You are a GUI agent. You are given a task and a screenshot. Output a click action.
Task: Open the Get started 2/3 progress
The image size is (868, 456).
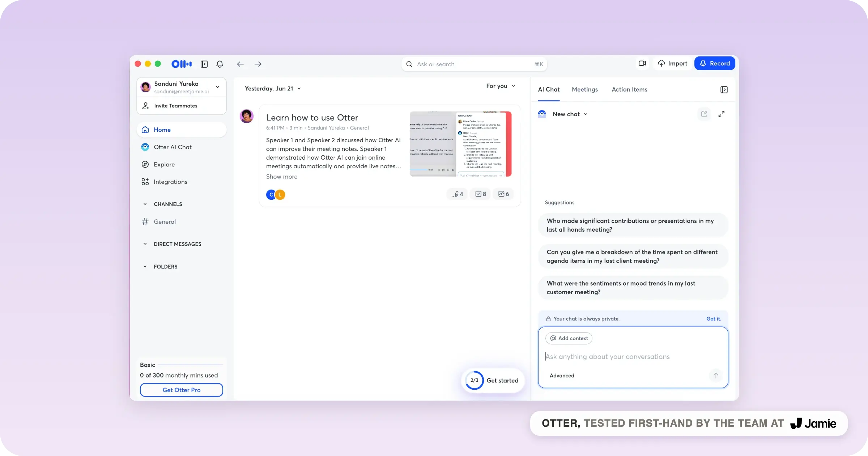[x=493, y=380]
